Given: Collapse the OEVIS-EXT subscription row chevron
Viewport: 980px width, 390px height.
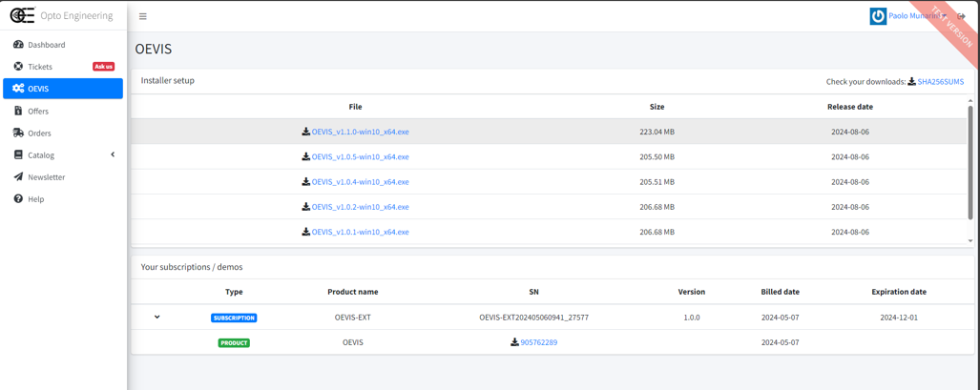Looking at the screenshot, I should (x=156, y=317).
